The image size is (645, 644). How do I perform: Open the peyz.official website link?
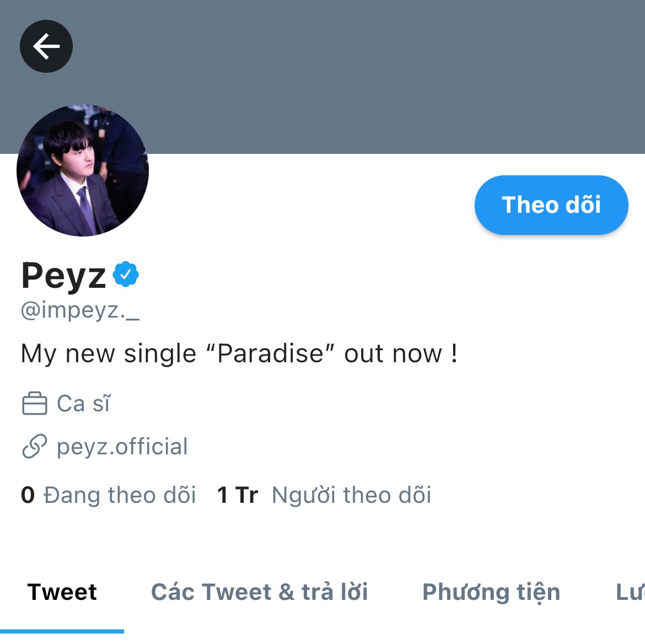pos(122,447)
